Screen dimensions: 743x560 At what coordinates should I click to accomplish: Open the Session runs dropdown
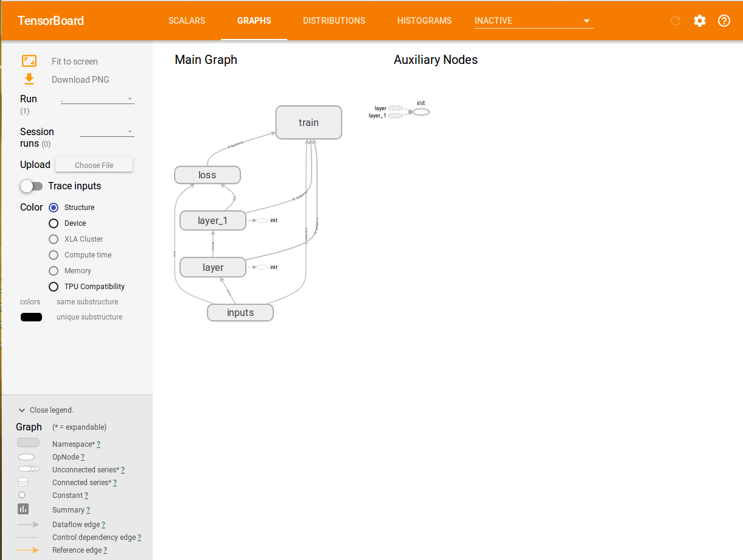coord(107,131)
